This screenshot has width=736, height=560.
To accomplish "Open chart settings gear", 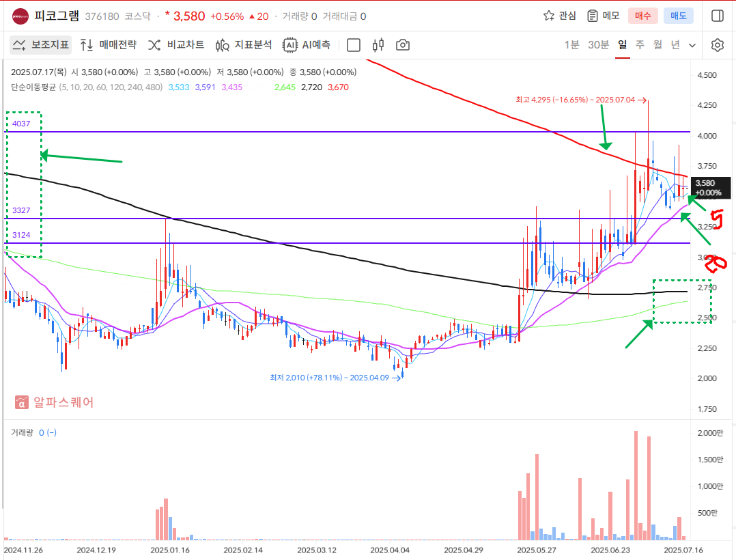I will pos(717,45).
